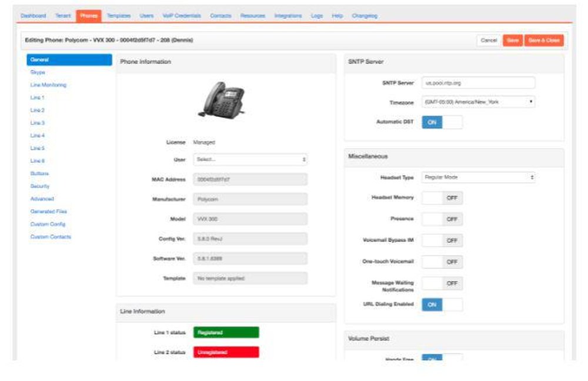The height and width of the screenshot is (381, 588).
Task: Open the Timezone dropdown
Action: click(x=479, y=102)
